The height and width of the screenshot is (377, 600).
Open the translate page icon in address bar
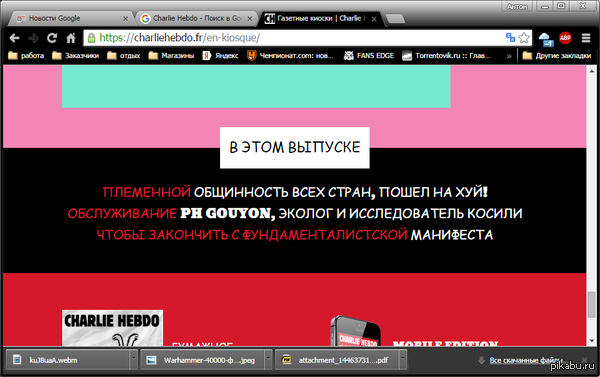pos(510,38)
